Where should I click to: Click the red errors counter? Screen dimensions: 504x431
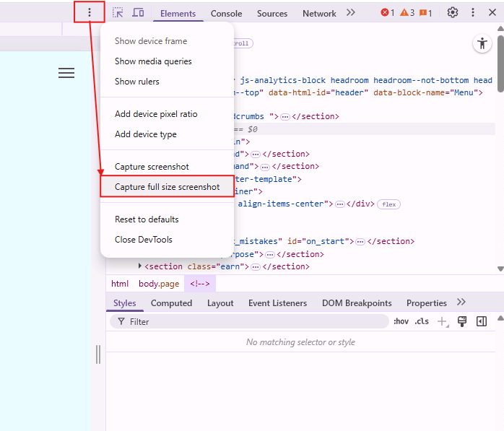[388, 13]
